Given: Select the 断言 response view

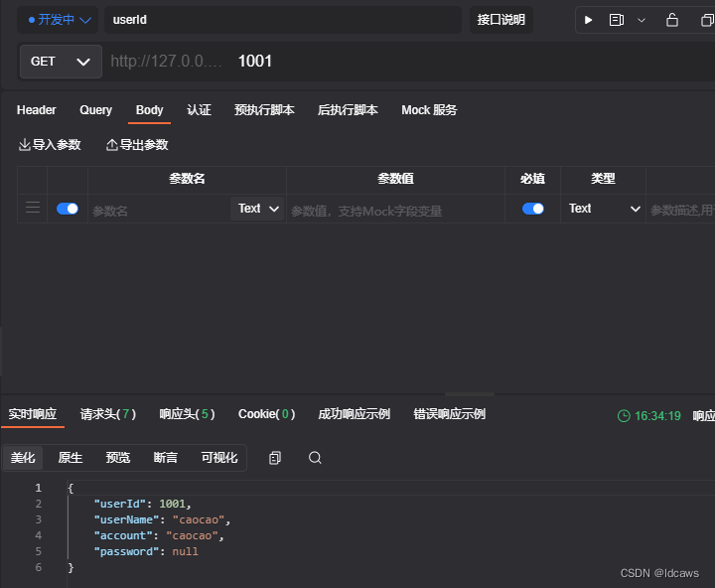Looking at the screenshot, I should click(x=166, y=458).
